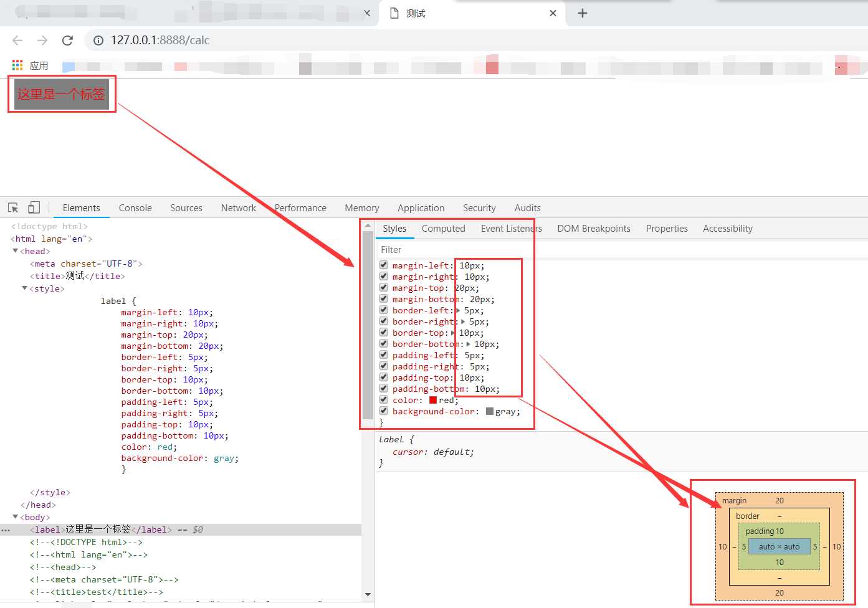The height and width of the screenshot is (608, 868).
Task: Open the Network panel tab
Action: [x=239, y=208]
